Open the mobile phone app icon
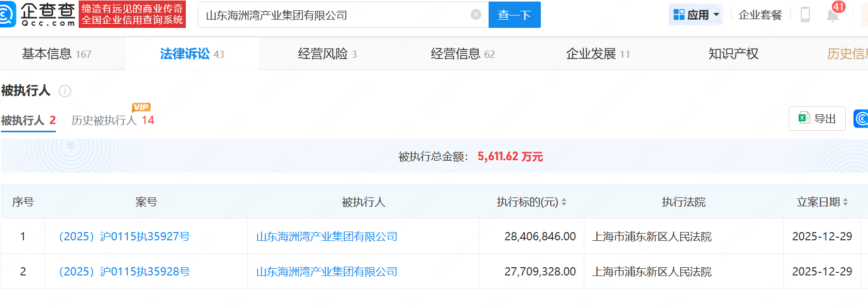 click(805, 15)
